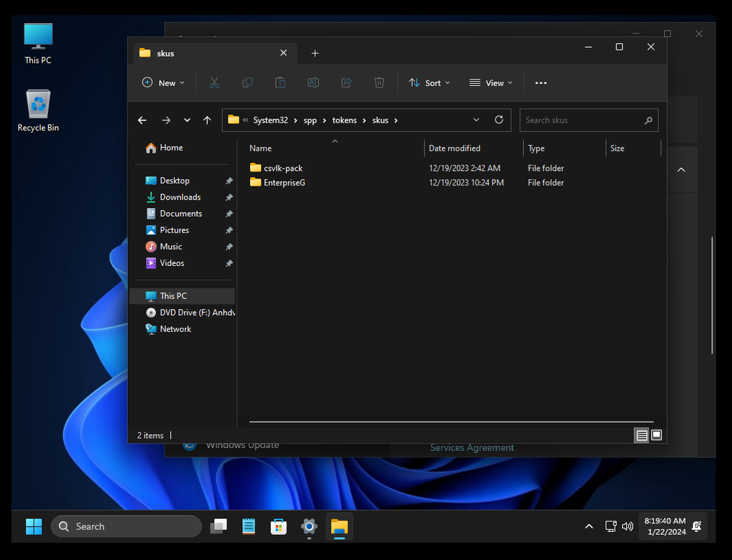This screenshot has height=560, width=732.
Task: Add a new tab with plus
Action: [x=315, y=53]
